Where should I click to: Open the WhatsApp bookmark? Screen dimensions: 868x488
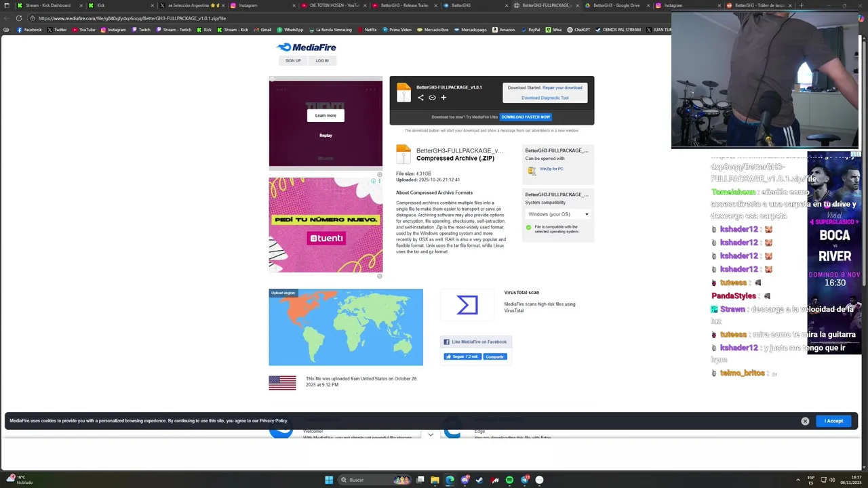click(290, 30)
